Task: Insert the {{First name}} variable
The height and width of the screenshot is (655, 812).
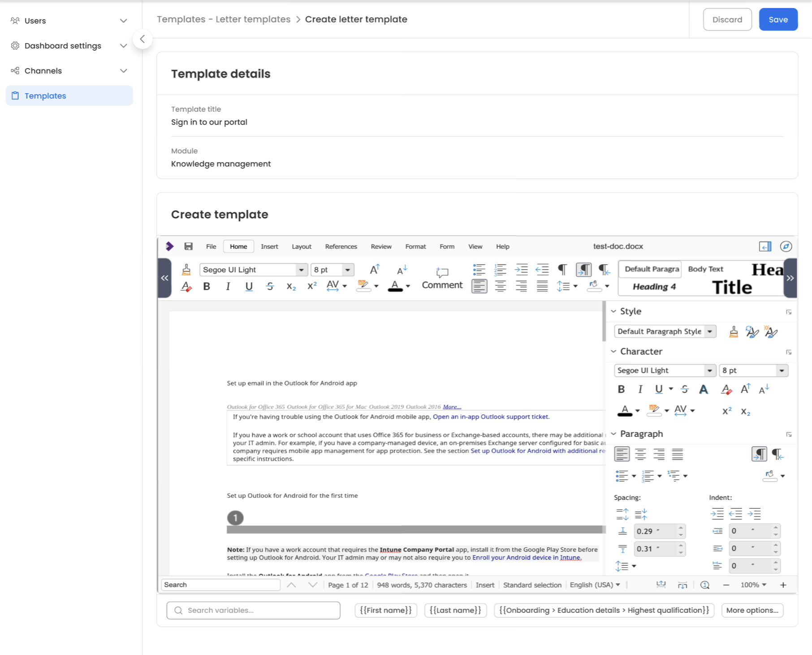Action: coord(386,610)
